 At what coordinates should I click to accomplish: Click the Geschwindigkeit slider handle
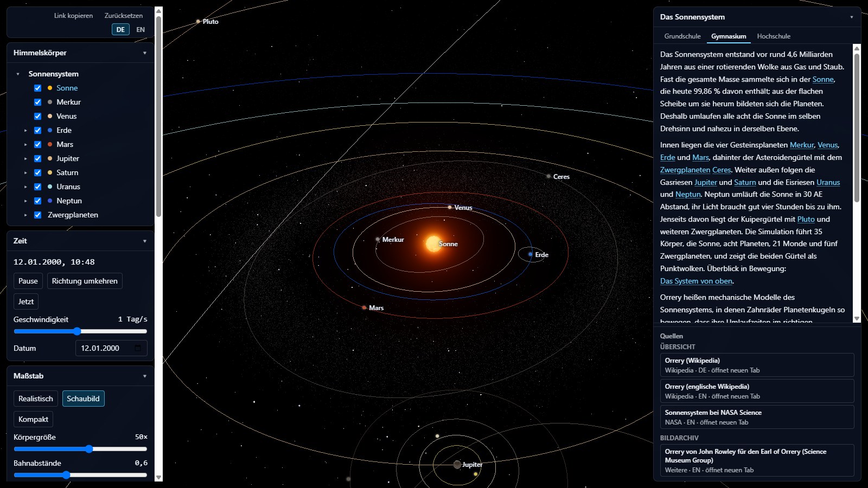(77, 331)
